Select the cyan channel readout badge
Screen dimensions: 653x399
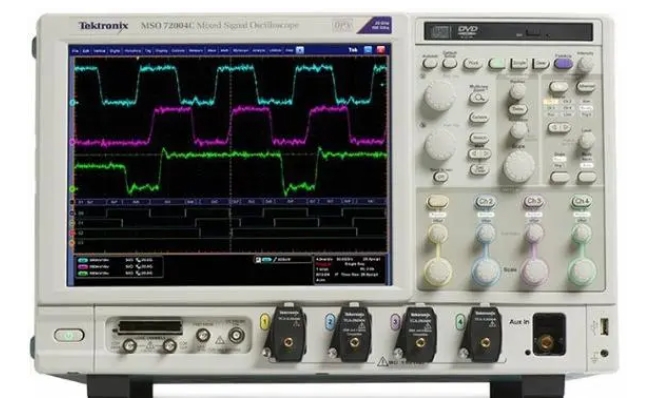83,260
